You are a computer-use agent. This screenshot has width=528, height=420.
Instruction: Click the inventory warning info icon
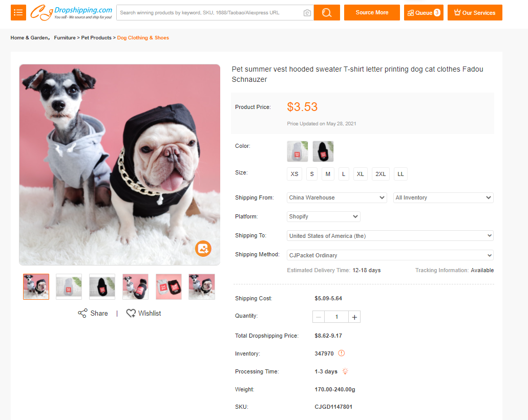(342, 353)
